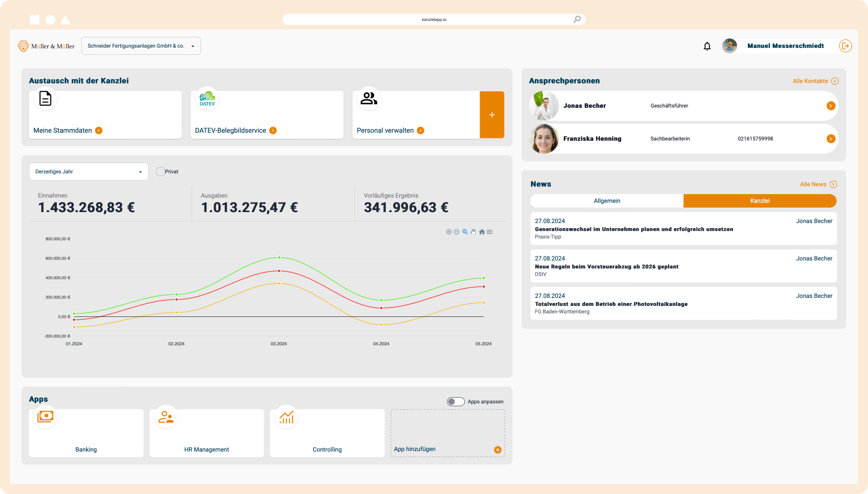
Task: Reset chart view with the home icon
Action: [x=482, y=232]
